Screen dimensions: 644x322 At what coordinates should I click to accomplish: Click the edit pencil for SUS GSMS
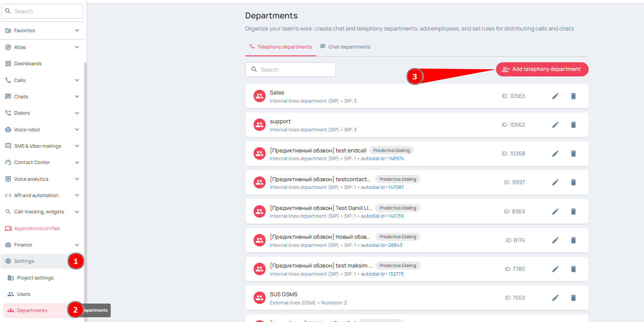point(555,298)
